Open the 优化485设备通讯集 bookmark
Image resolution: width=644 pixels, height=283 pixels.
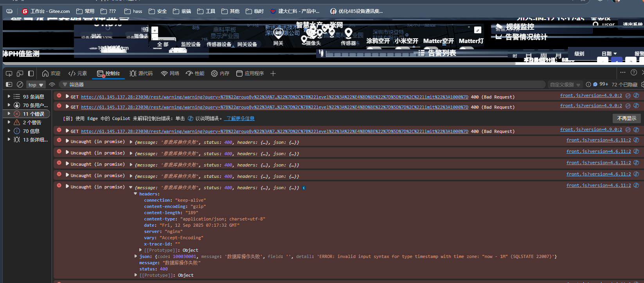(357, 11)
